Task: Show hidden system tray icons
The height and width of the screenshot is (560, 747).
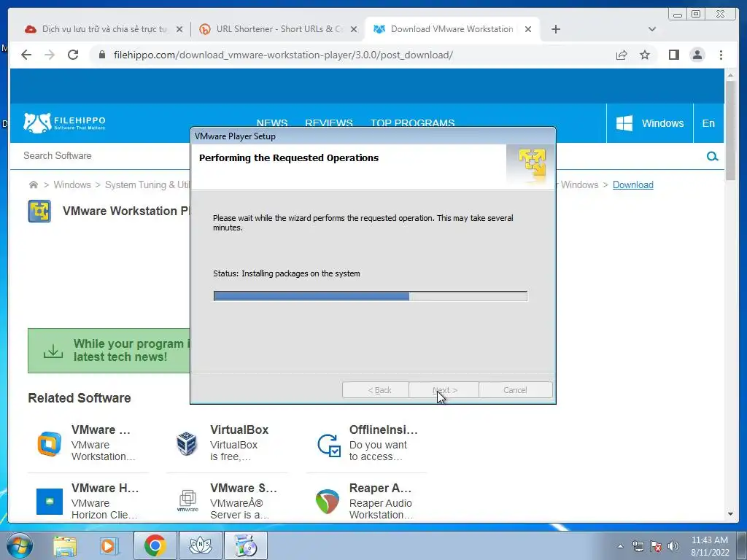Action: tap(620, 546)
